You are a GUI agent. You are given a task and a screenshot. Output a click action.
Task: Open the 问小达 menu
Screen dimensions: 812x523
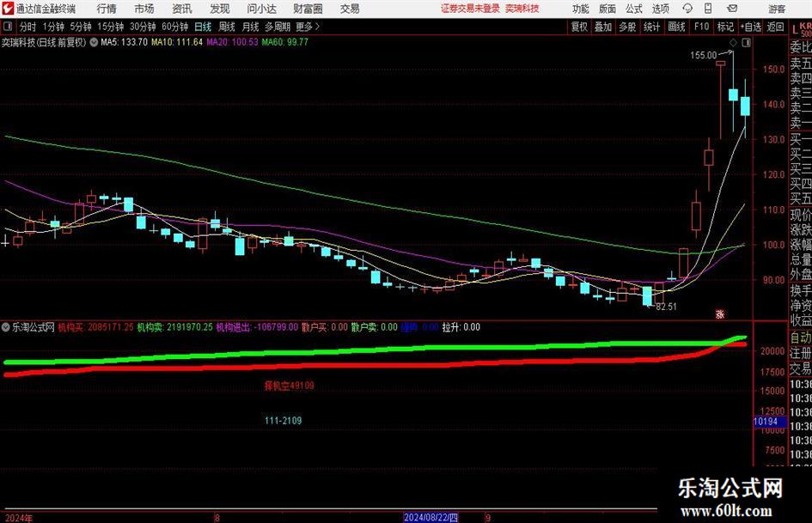pyautogui.click(x=261, y=9)
